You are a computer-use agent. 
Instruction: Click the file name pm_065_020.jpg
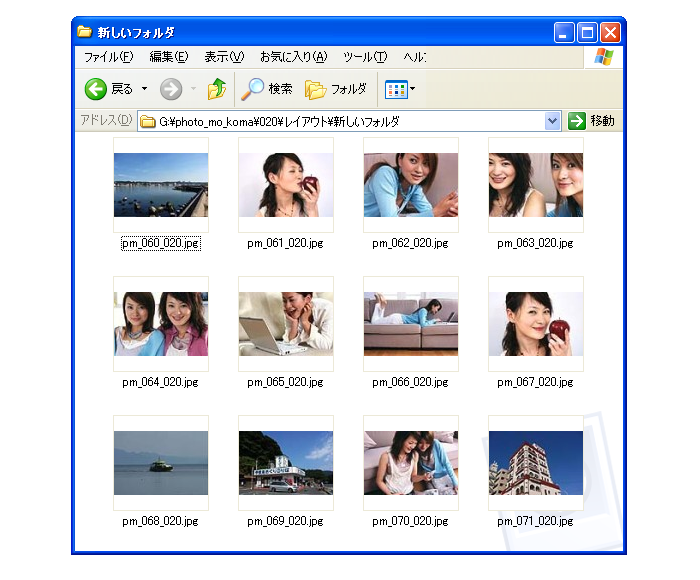(286, 382)
